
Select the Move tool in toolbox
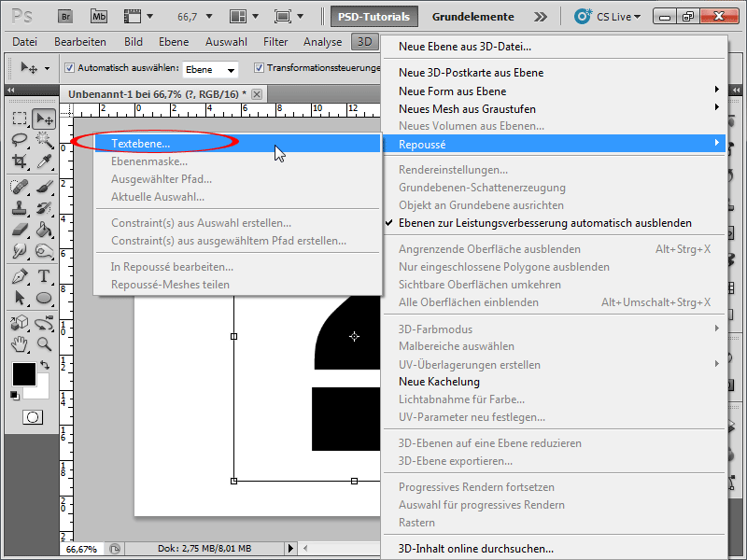click(x=44, y=119)
